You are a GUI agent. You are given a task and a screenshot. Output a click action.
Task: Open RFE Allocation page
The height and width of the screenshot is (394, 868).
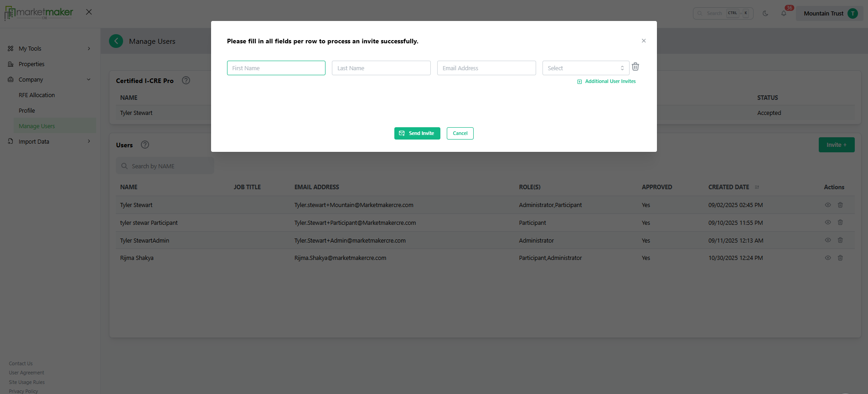[x=36, y=95]
